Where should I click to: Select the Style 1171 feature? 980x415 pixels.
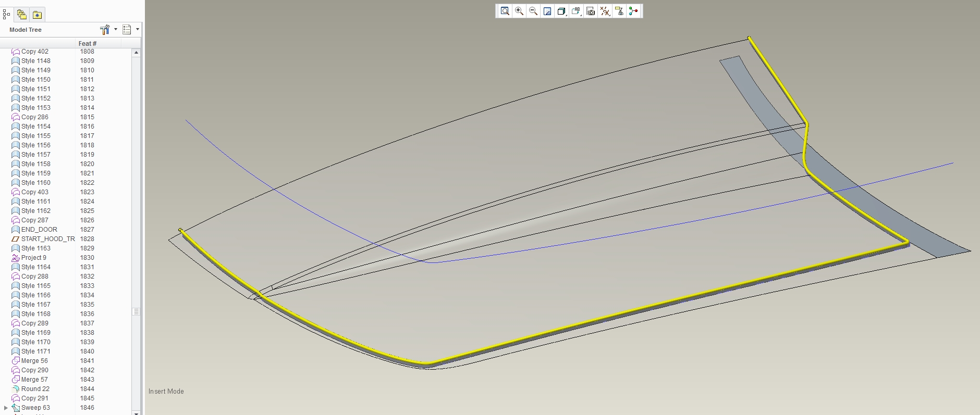tap(36, 351)
